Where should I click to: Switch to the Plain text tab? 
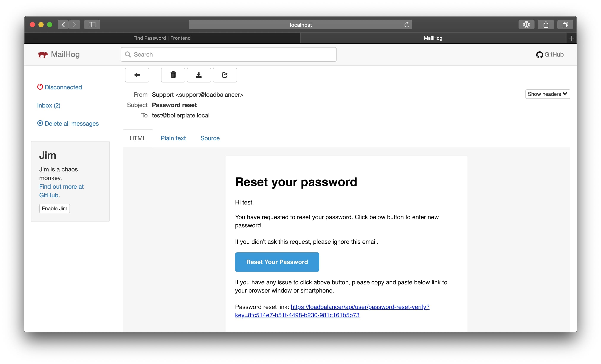[x=173, y=138]
